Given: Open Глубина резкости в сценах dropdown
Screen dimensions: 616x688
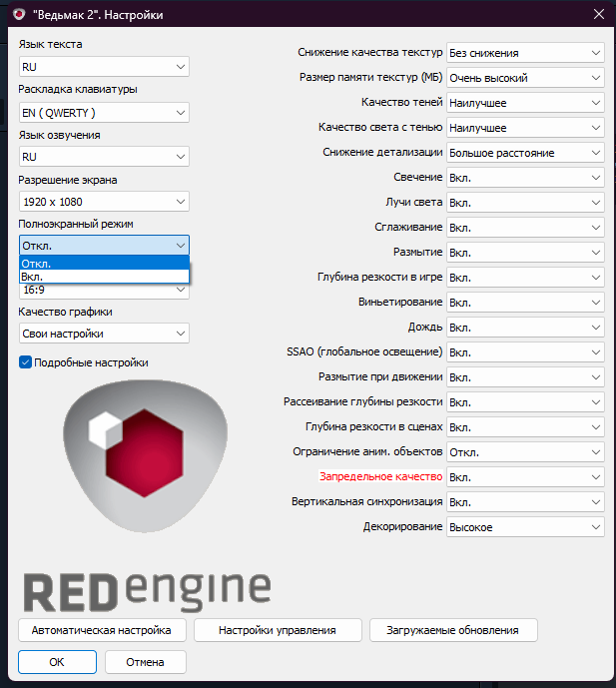Looking at the screenshot, I should 525,427.
